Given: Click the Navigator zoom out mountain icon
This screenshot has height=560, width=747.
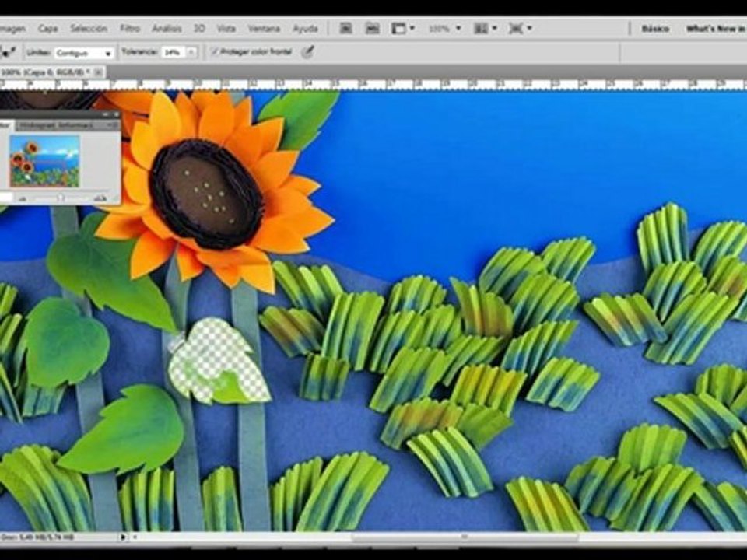Looking at the screenshot, I should coord(22,198).
